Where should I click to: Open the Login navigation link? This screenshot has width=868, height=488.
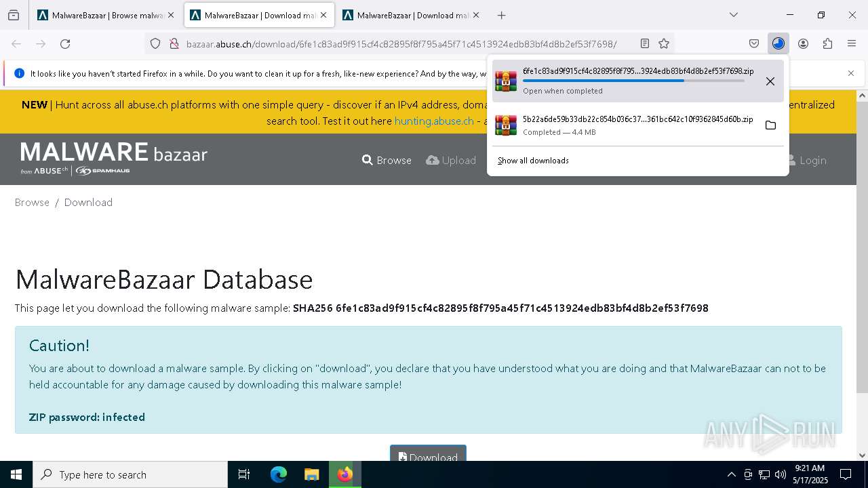(x=807, y=160)
